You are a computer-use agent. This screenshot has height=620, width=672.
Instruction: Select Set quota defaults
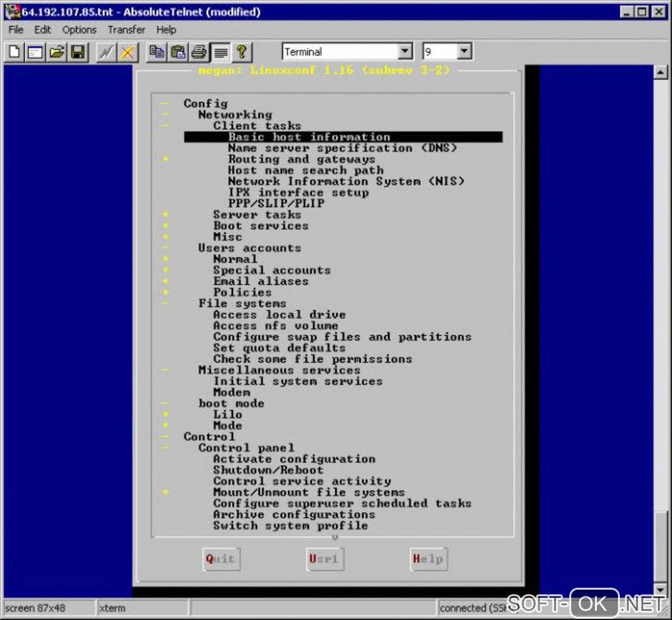(x=279, y=348)
